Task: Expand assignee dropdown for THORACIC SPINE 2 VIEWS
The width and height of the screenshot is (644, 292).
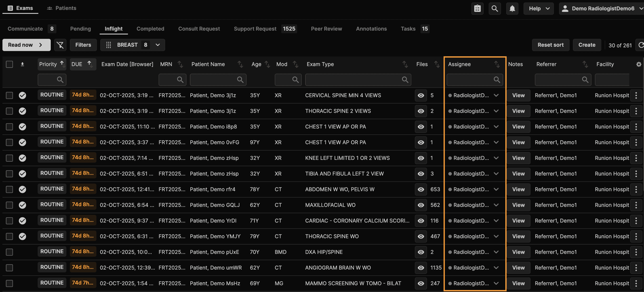Action: pyautogui.click(x=496, y=111)
